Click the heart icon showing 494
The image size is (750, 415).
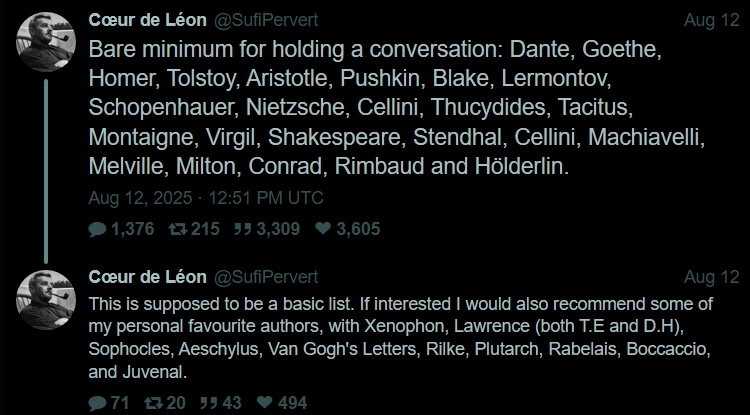pyautogui.click(x=265, y=402)
